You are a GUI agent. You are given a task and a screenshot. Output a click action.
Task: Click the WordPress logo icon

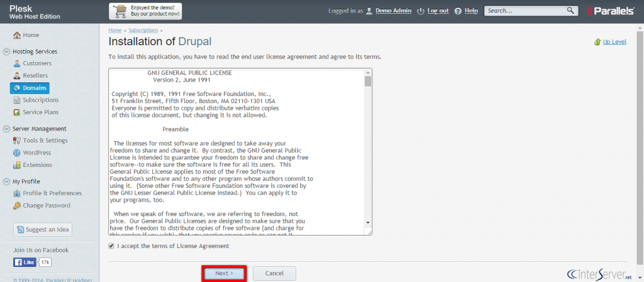tap(17, 153)
